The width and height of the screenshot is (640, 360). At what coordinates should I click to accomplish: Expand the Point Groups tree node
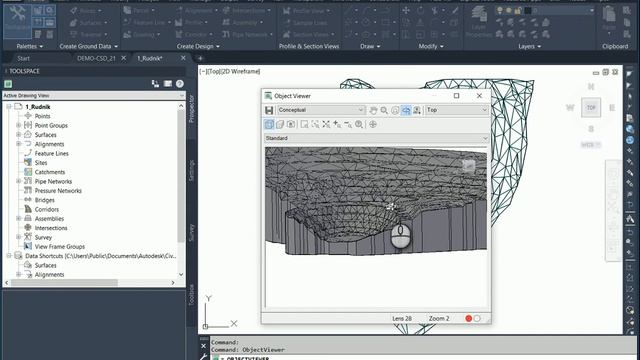(18, 125)
